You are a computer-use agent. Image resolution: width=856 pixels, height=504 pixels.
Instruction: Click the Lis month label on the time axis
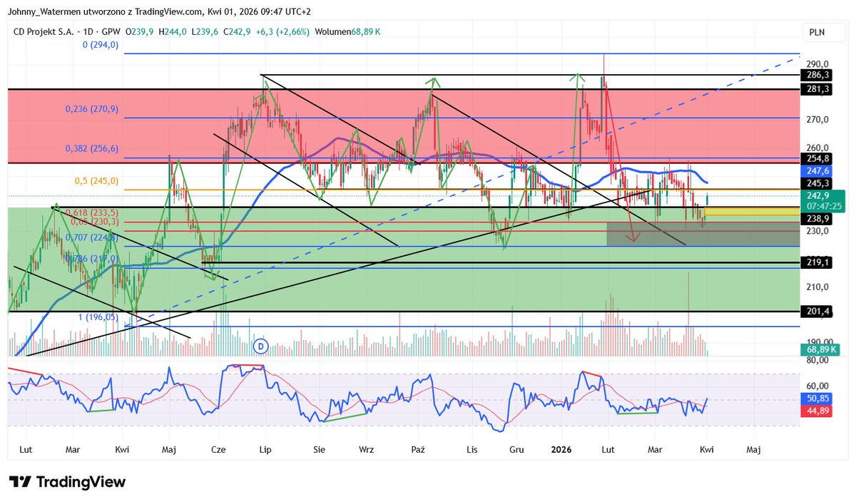[472, 451]
